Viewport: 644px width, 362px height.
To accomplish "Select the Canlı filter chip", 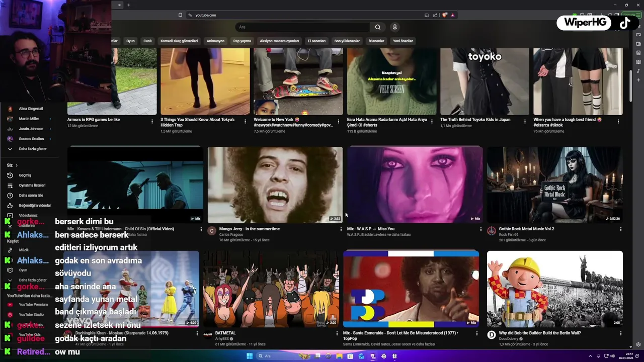I will [x=147, y=41].
